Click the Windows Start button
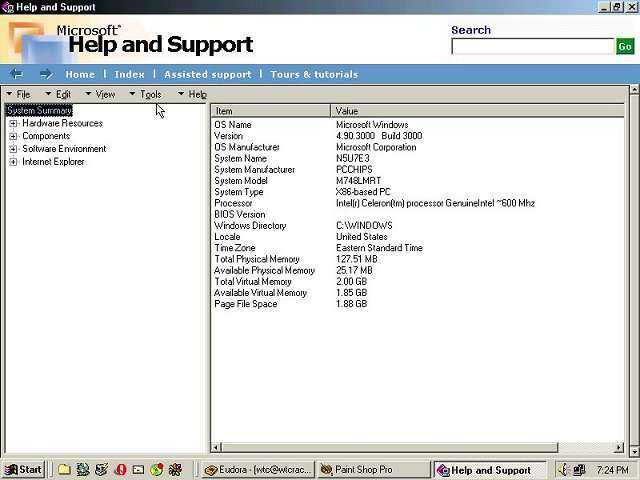Screen dimensions: 640x480 pos(24,469)
